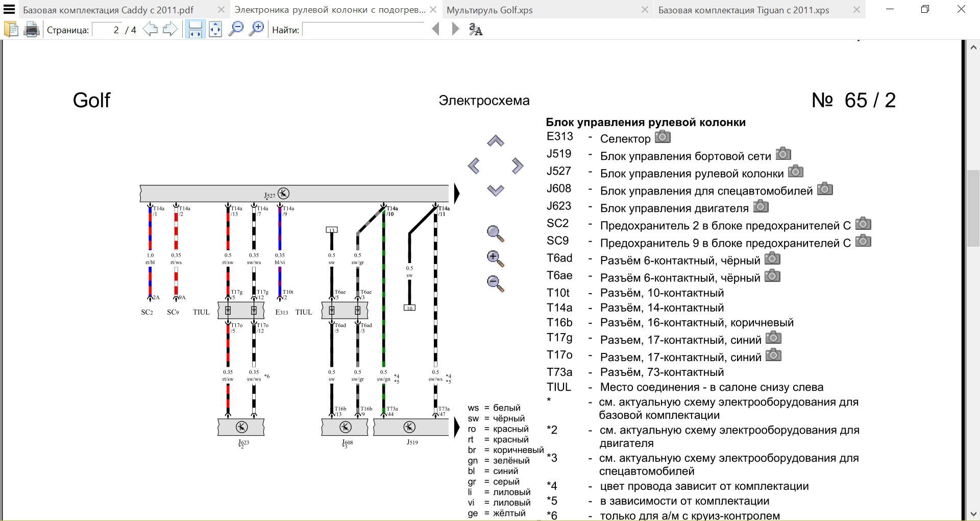Screen dimensions: 980x521
Task: Click the copy/open document toolbar icon
Action: pos(11,30)
